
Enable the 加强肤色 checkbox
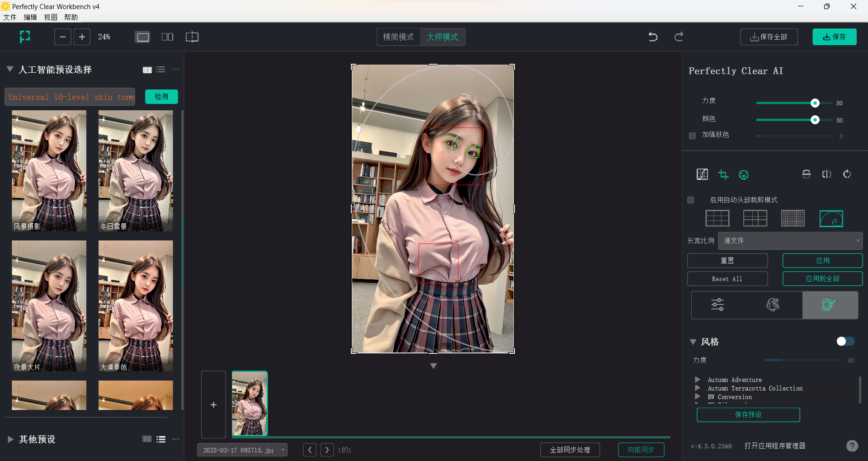pos(692,136)
